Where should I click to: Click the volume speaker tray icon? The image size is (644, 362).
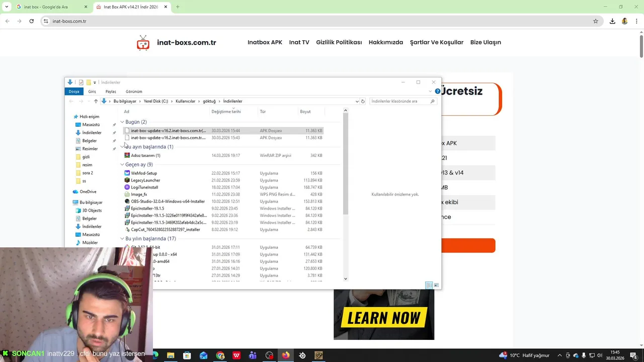click(600, 355)
